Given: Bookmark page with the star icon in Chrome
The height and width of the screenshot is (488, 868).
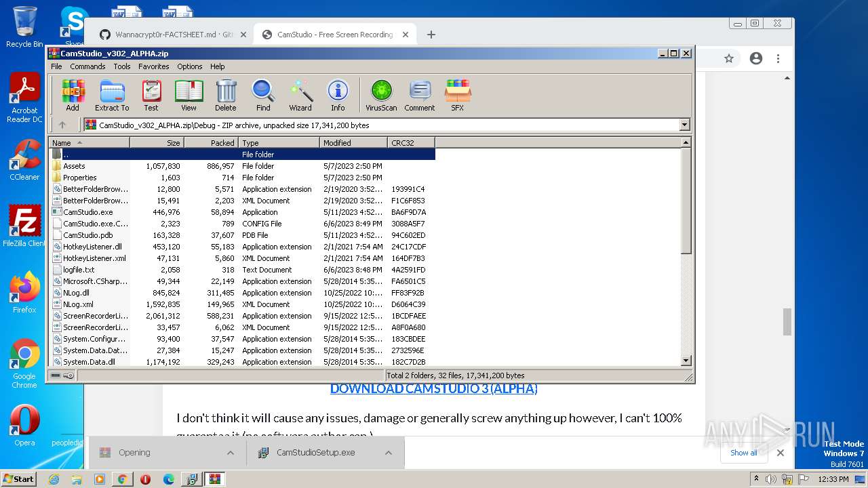Looking at the screenshot, I should 729,58.
